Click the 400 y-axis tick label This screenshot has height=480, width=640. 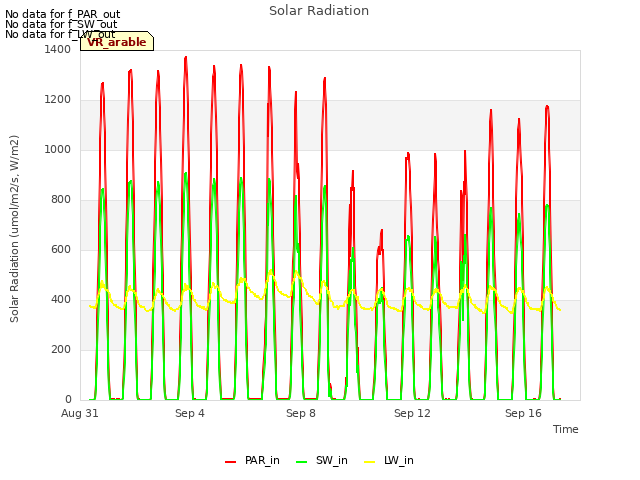pyautogui.click(x=61, y=300)
